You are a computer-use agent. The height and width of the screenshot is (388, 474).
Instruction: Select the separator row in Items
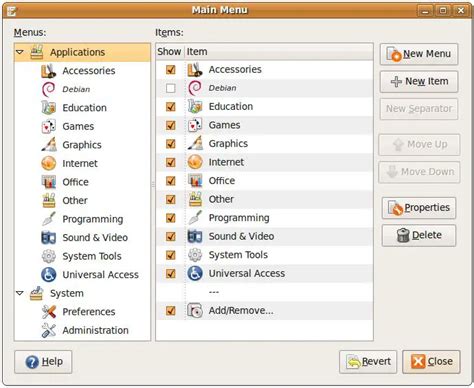(x=264, y=292)
